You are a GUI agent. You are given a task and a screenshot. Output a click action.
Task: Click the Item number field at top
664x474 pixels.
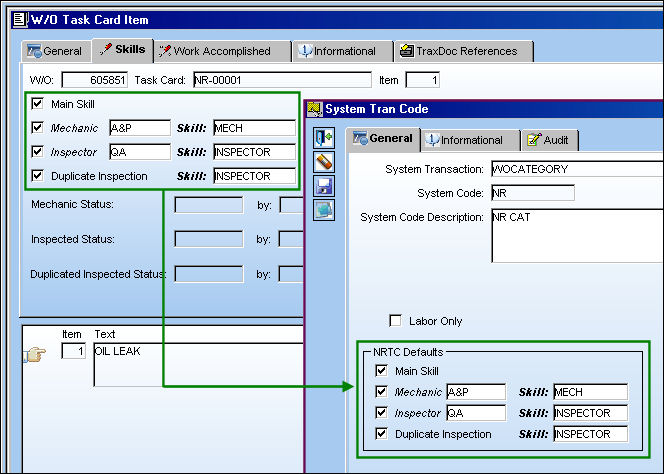[423, 80]
